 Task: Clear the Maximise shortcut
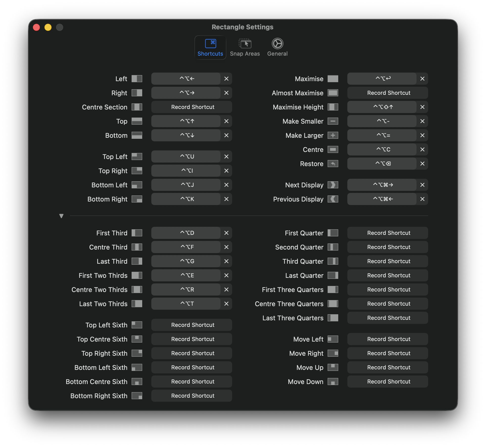[422, 79]
